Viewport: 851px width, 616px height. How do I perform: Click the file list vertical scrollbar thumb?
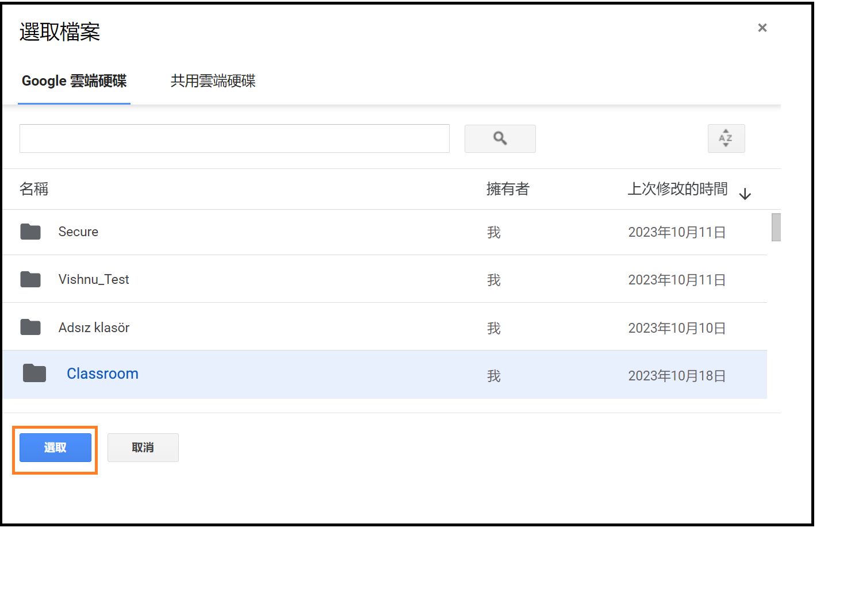776,228
